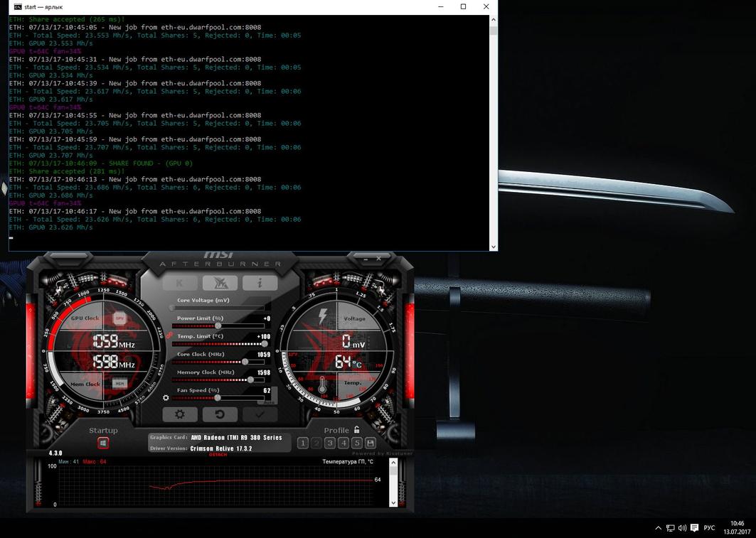Click the MEM chip icon in clock gauge
This screenshot has width=756, height=538.
click(x=119, y=384)
